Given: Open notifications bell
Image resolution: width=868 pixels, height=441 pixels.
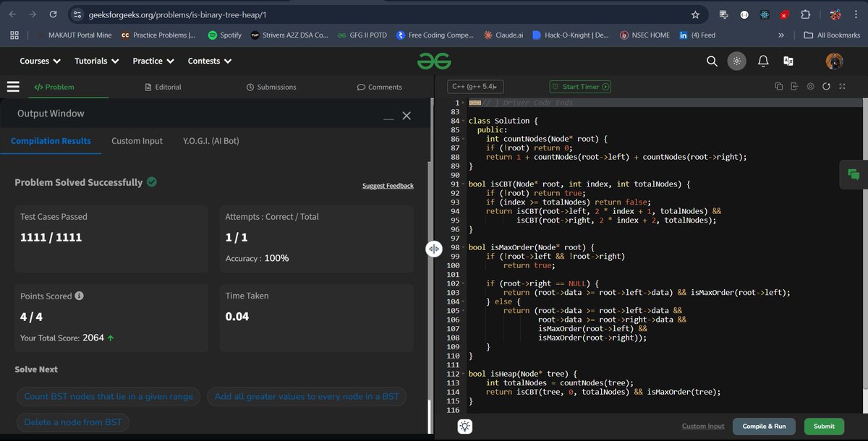Looking at the screenshot, I should point(762,61).
